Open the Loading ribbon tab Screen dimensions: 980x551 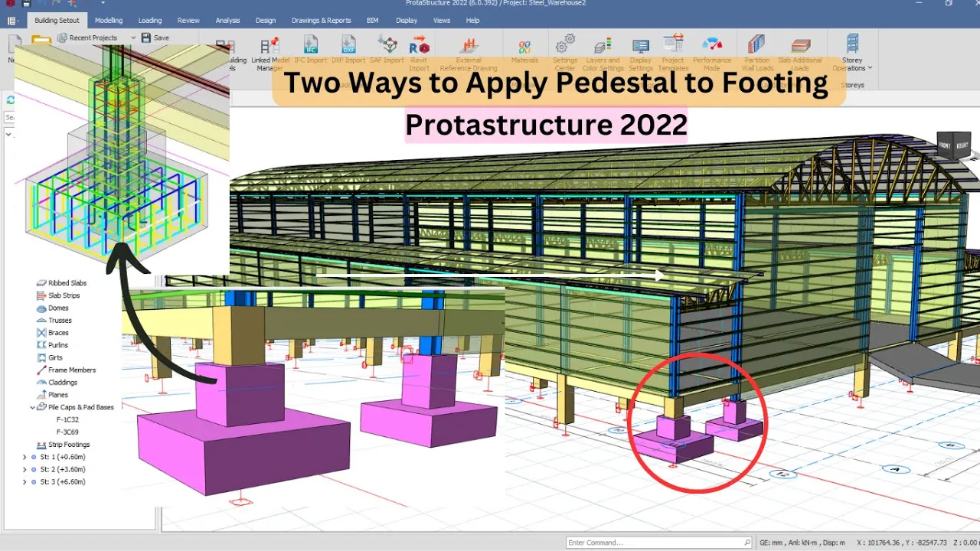[150, 21]
